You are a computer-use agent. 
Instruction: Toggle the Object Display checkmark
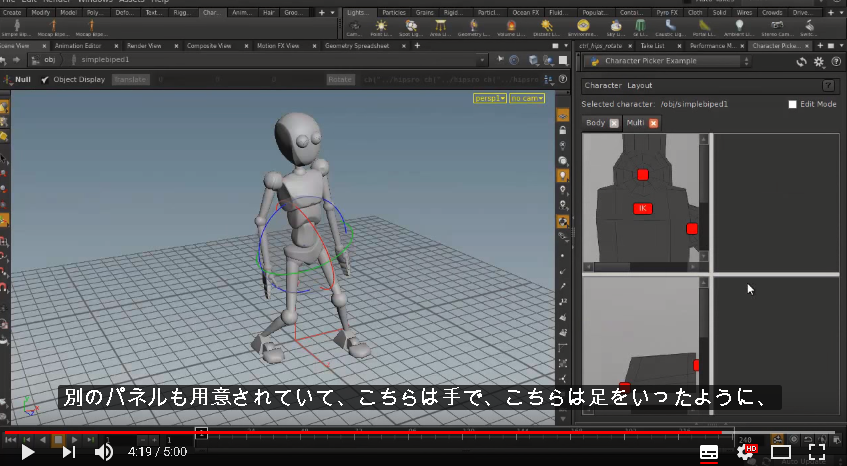pyautogui.click(x=45, y=79)
